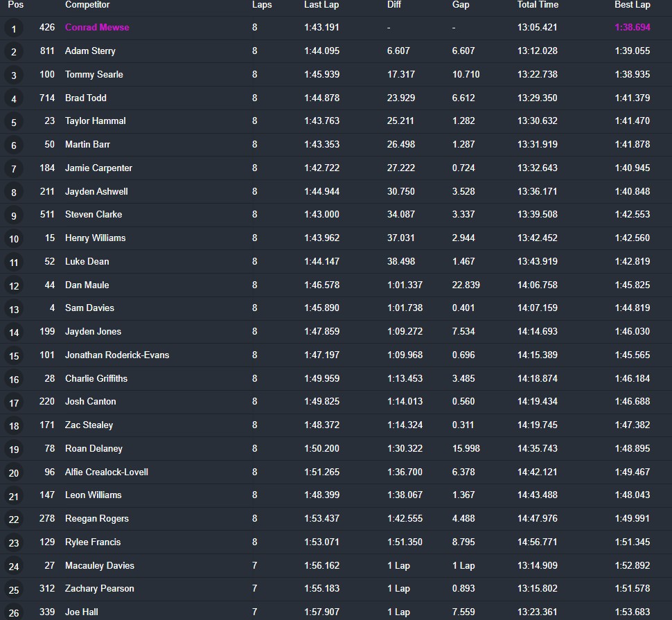Viewport: 672px width, 620px height.
Task: Click the position 12 circle badge
Action: point(14,285)
